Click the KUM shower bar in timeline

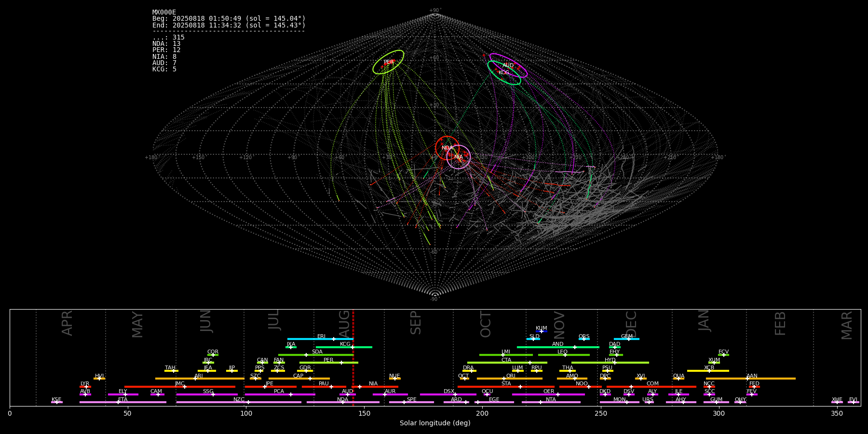coord(542,331)
